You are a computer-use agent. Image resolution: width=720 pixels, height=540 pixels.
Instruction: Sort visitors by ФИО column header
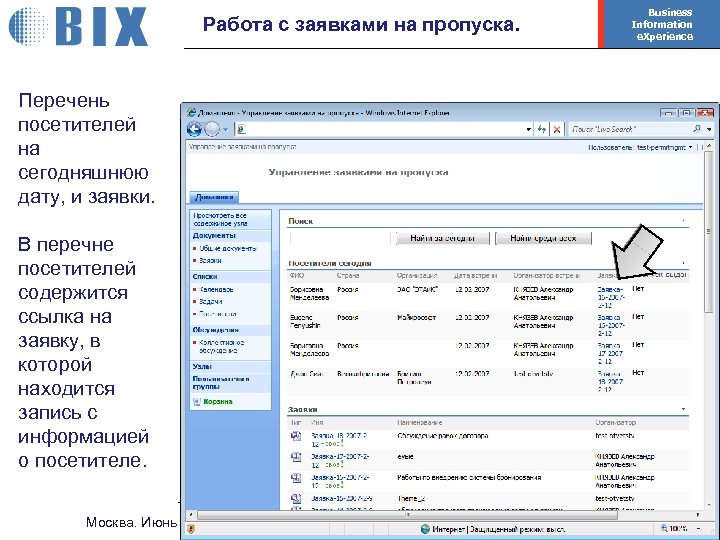297,276
